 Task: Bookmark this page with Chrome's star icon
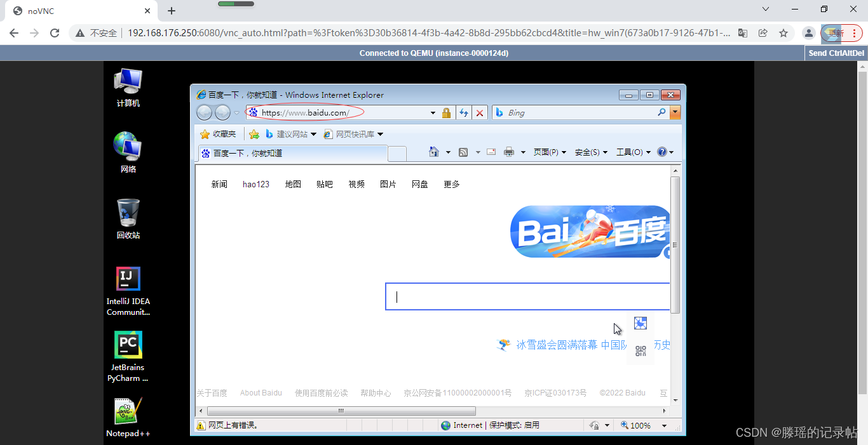[783, 33]
